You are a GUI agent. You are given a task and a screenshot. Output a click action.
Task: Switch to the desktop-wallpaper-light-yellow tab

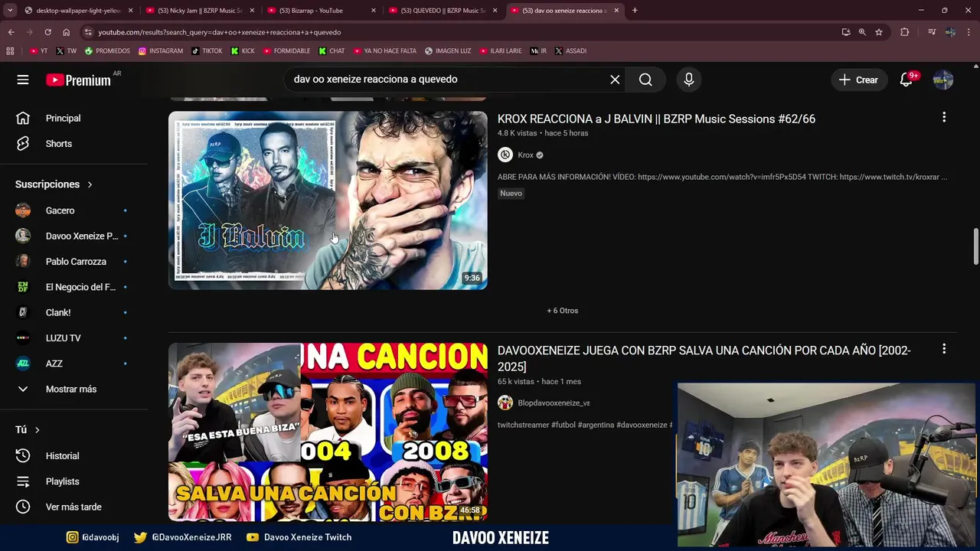(x=77, y=11)
